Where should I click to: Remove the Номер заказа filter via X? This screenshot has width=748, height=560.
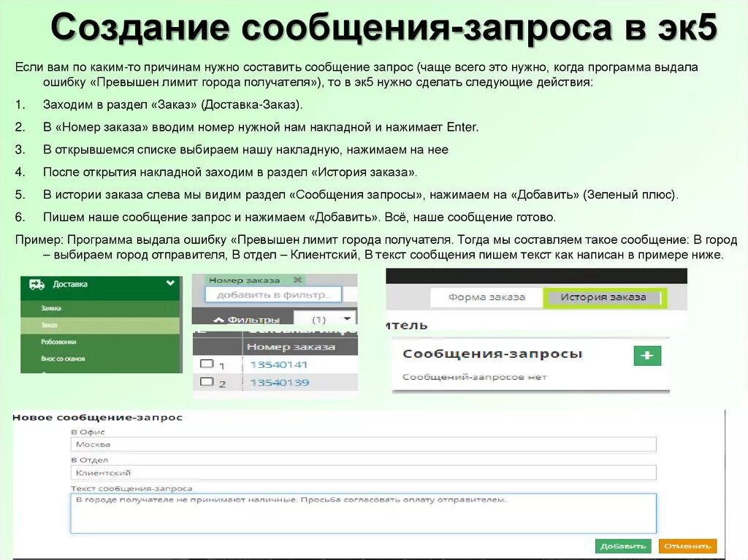(x=298, y=280)
